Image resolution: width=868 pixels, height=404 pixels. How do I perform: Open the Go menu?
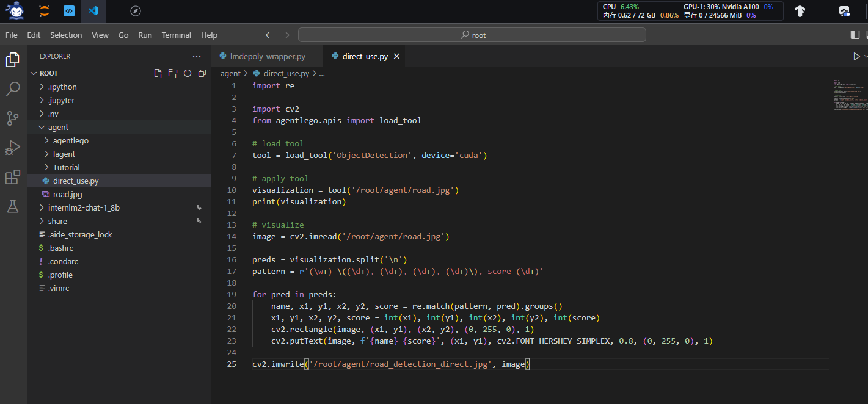[x=123, y=35]
